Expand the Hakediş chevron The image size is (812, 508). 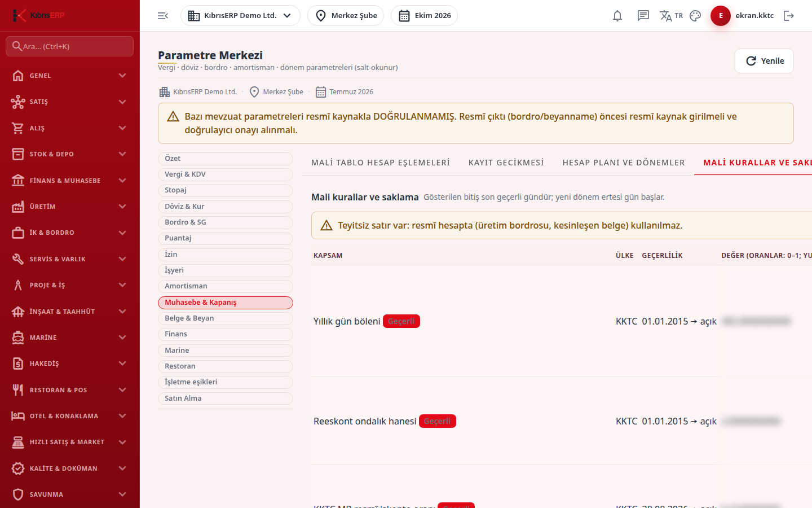point(122,364)
